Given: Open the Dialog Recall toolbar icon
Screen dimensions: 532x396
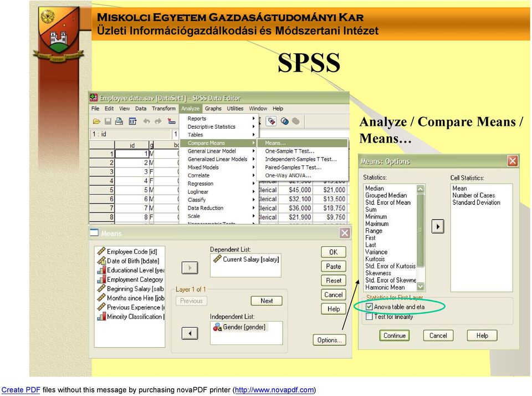Looking at the screenshot, I should pos(132,121).
